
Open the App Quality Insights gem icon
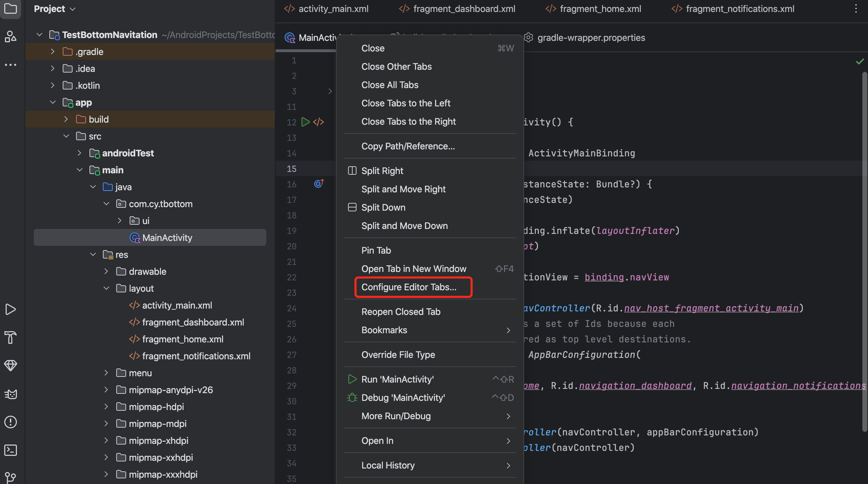click(x=11, y=366)
